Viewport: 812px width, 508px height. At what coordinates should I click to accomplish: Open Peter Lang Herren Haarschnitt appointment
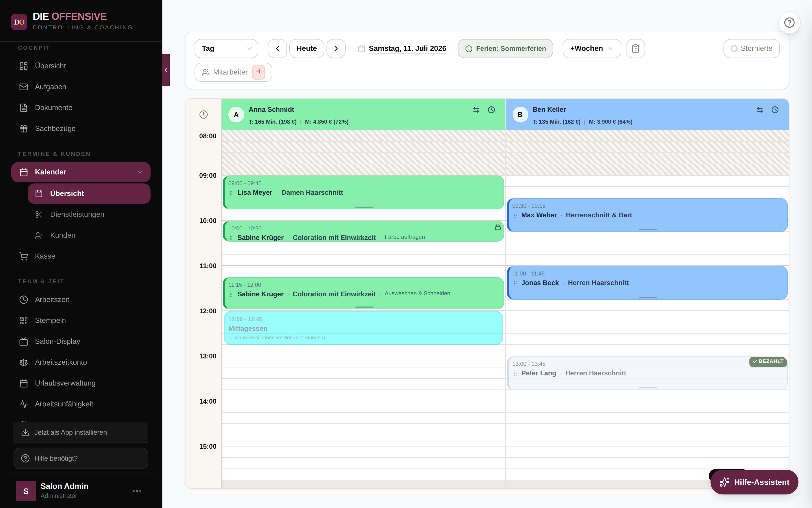(x=647, y=373)
